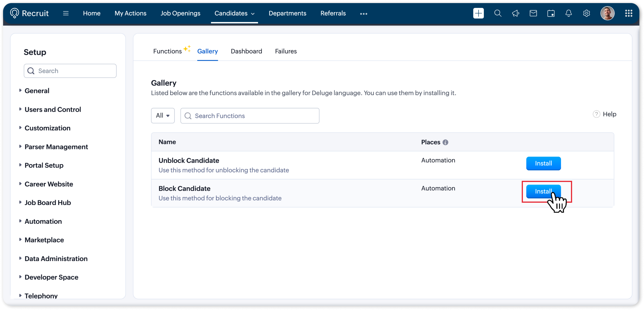Screen dimensions: 644x310
Task: Open the announcements megaphone icon
Action: click(516, 13)
